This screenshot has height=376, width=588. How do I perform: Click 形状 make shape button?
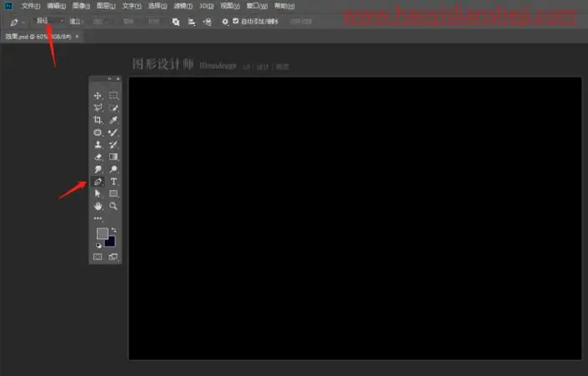tap(153, 22)
